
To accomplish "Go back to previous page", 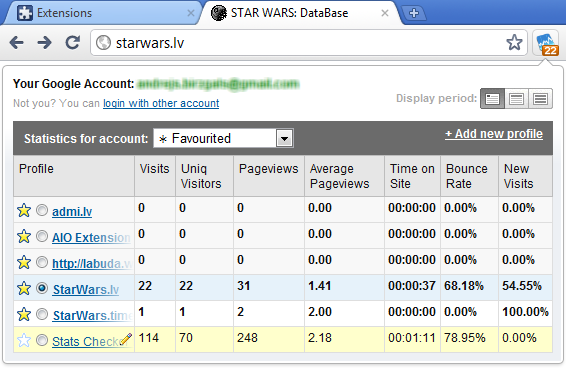I will tap(17, 43).
